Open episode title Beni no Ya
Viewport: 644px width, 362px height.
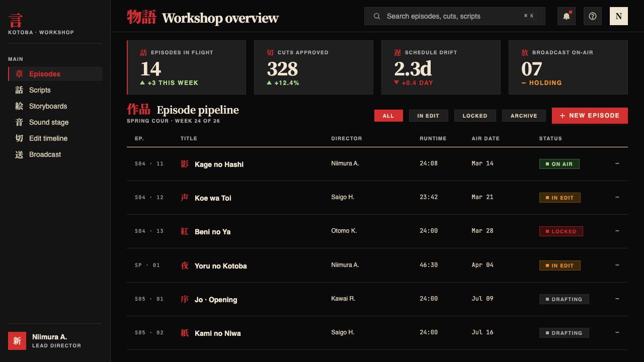[212, 232]
